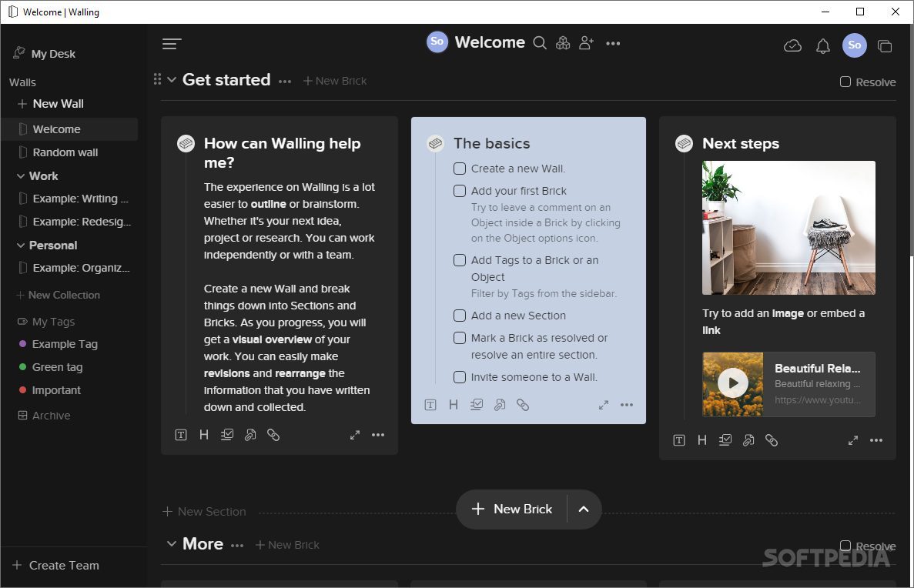This screenshot has width=914, height=588.
Task: Open the side panel windows icon
Action: pyautogui.click(x=884, y=45)
